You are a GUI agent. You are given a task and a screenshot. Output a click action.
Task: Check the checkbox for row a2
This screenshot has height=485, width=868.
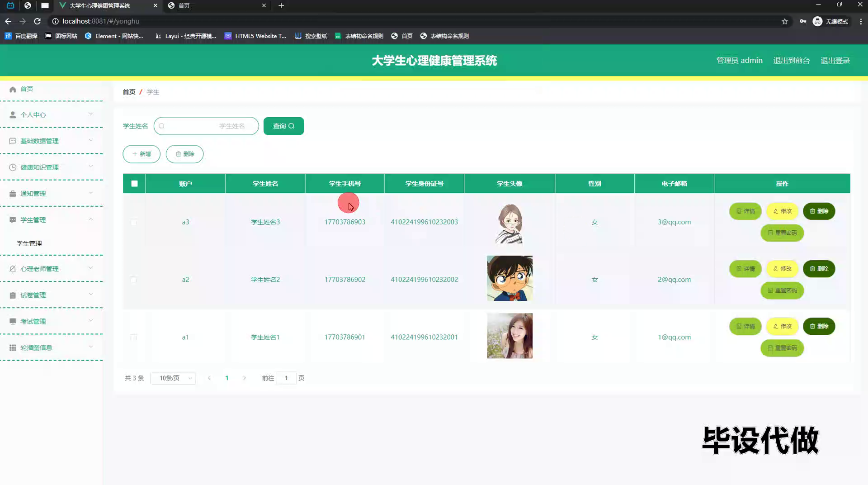pos(134,280)
